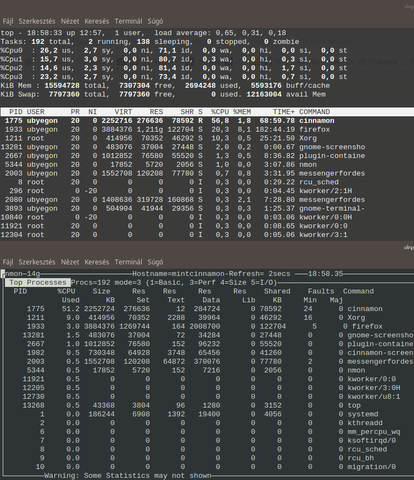Click the Faults column header in nmon
Viewport: 414px width, 480px height.
pyautogui.click(x=321, y=291)
